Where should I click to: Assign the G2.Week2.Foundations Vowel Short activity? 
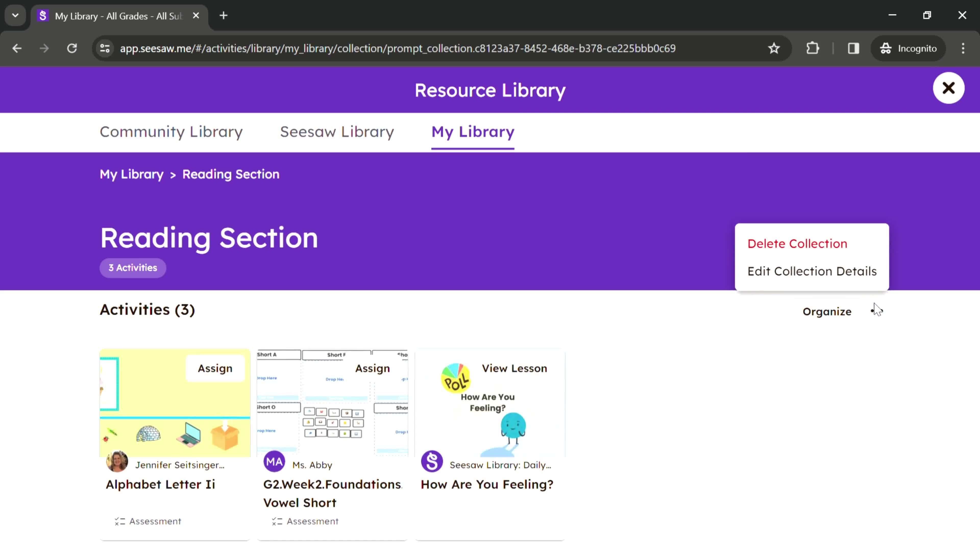(x=373, y=368)
